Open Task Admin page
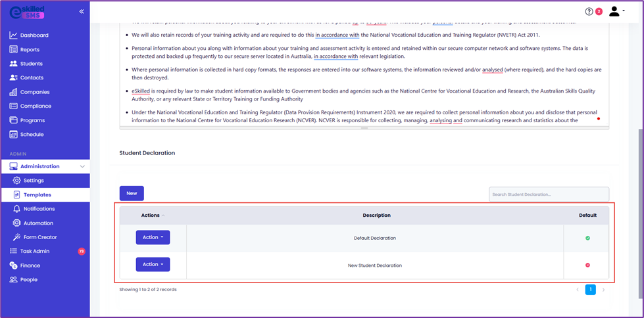This screenshot has width=644, height=318. click(35, 251)
